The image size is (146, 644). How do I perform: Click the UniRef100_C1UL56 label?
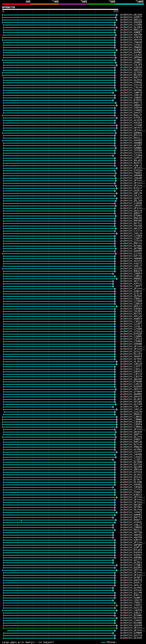131,412
